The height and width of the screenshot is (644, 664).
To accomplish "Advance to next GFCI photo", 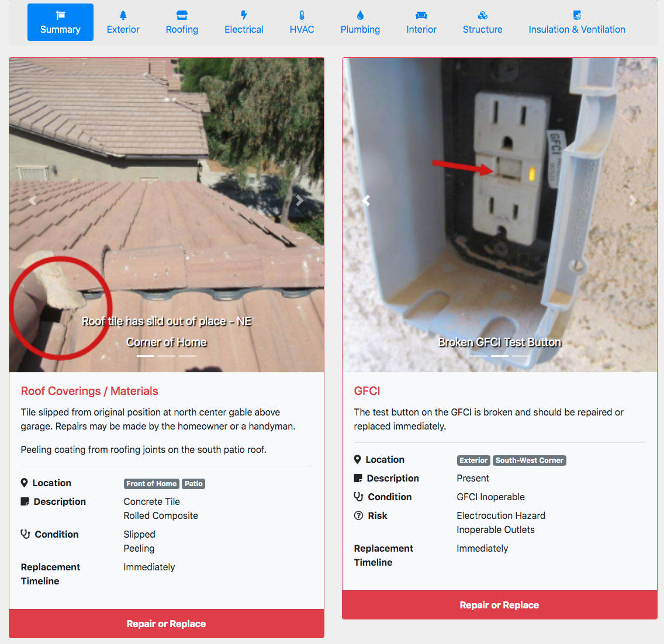I will pos(632,200).
